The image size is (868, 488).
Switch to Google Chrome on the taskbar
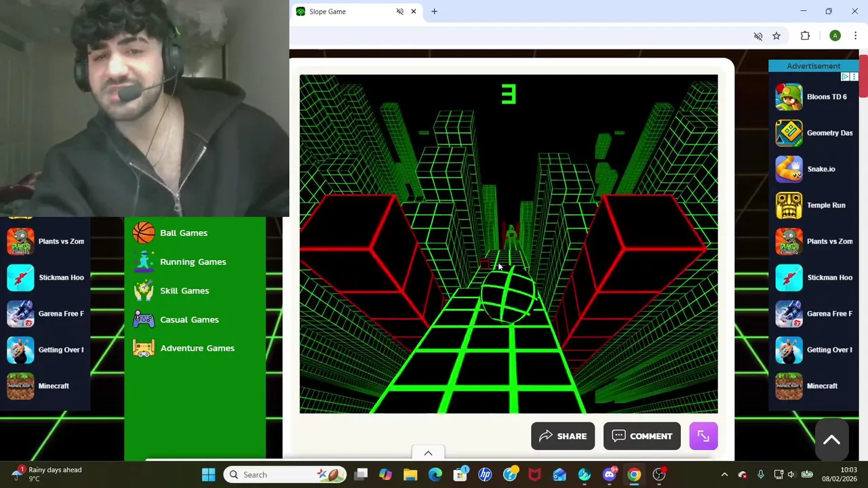[x=634, y=474]
